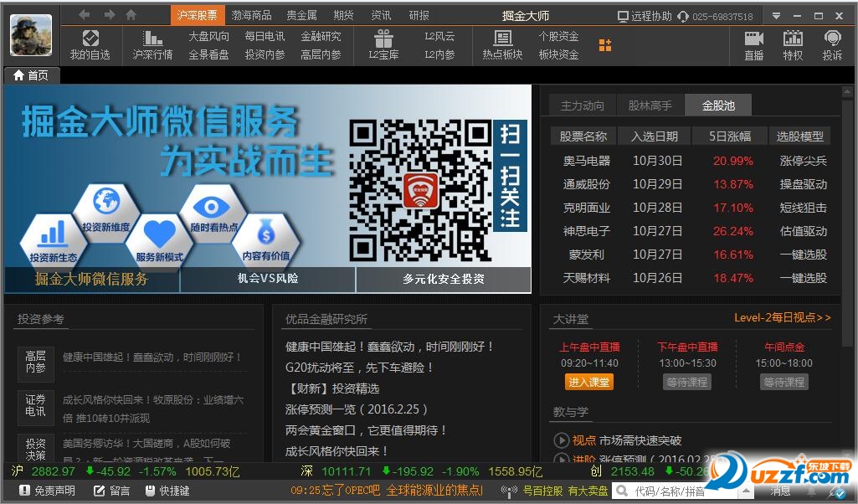The height and width of the screenshot is (504, 858).
Task: Sort by the 5日涨幅 column header
Action: tap(730, 136)
